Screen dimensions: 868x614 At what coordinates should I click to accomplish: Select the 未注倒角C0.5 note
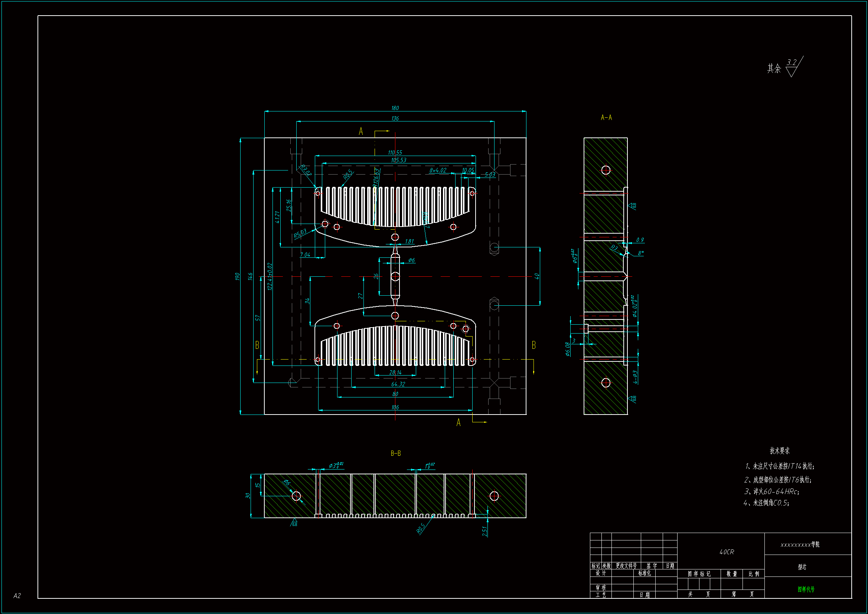[x=766, y=503]
